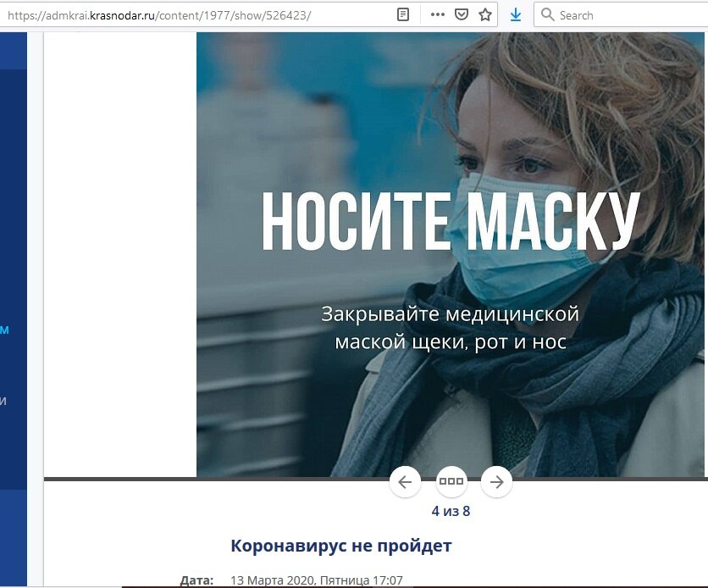
Task: Go back a slide with the left arrow
Action: [405, 481]
